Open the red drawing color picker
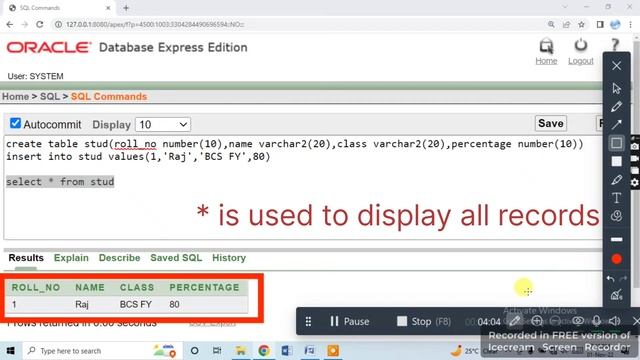 (616, 259)
